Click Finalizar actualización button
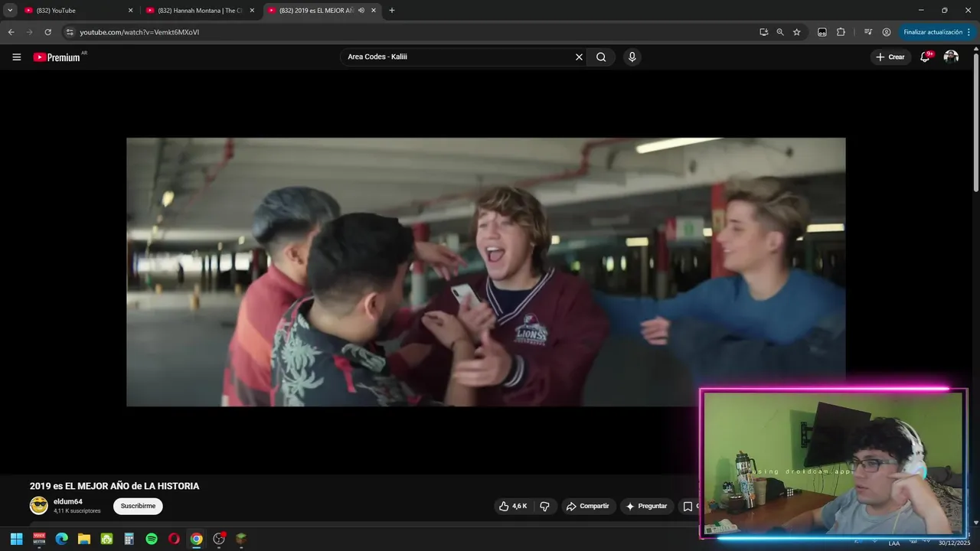Screen dimensions: 980x551 pyautogui.click(x=937, y=32)
